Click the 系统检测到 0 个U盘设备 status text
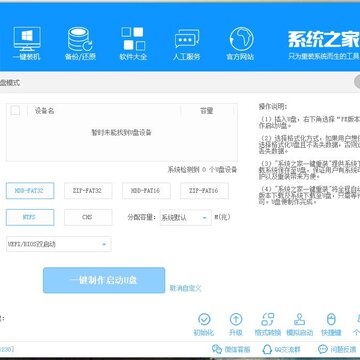 (202, 170)
